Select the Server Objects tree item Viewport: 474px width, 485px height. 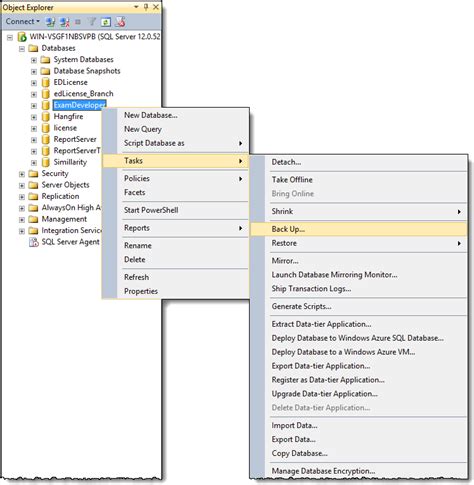point(65,185)
